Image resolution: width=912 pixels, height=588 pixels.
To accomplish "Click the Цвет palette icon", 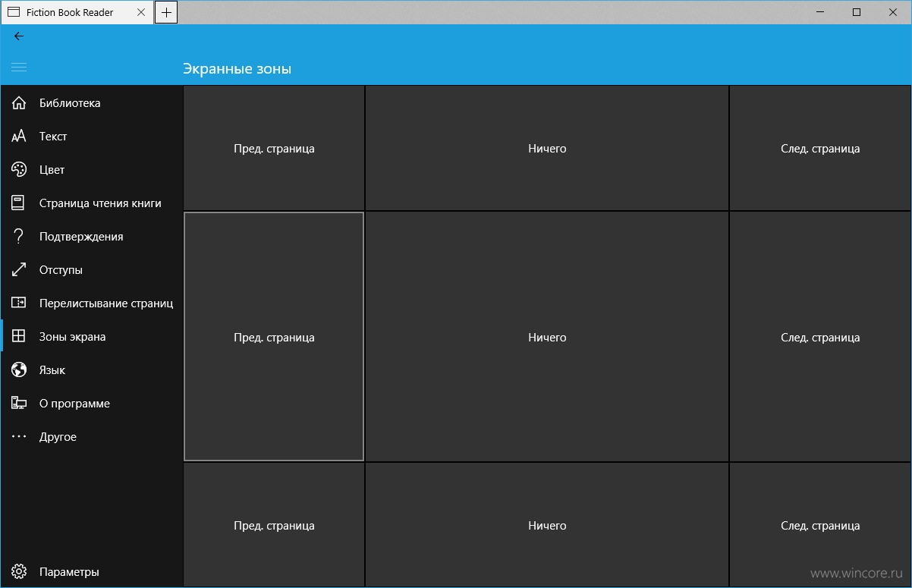I will tap(19, 170).
